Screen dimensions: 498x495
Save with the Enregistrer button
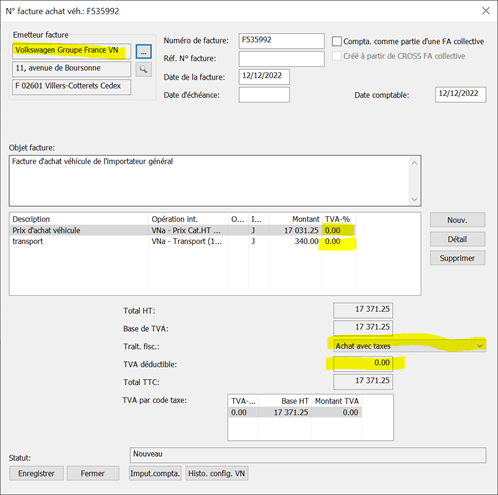point(36,473)
